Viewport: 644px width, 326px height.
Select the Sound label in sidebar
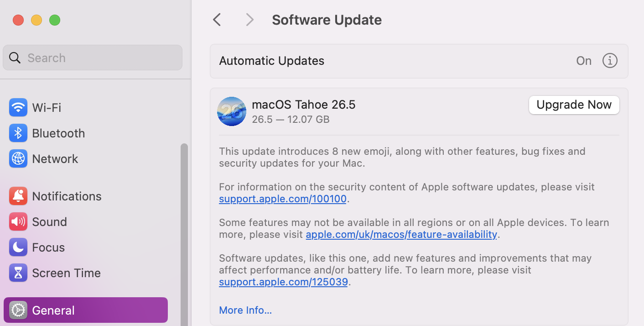coord(50,222)
